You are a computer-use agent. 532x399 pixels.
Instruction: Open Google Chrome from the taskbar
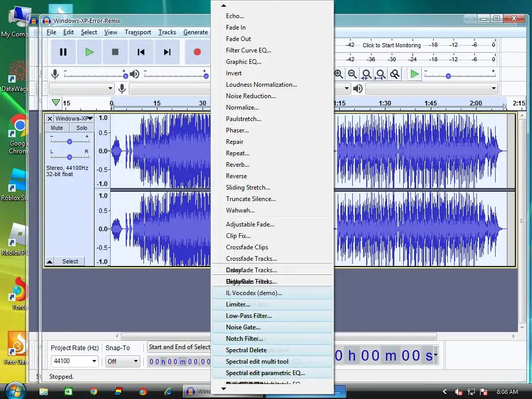click(x=94, y=391)
